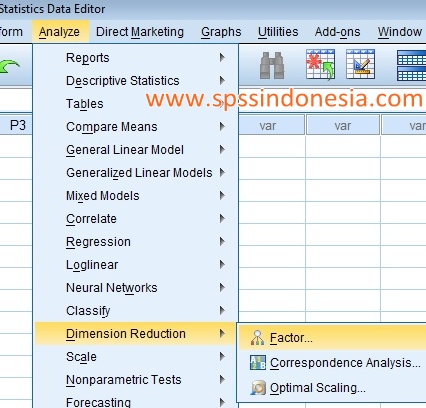Open the Window menu
This screenshot has height=408, width=426.
(x=400, y=32)
